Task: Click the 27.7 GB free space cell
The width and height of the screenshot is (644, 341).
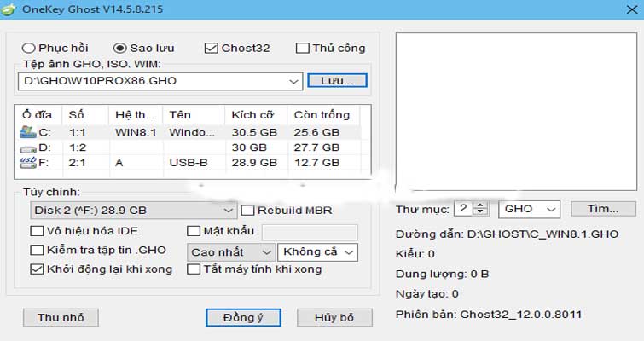Action: (316, 147)
